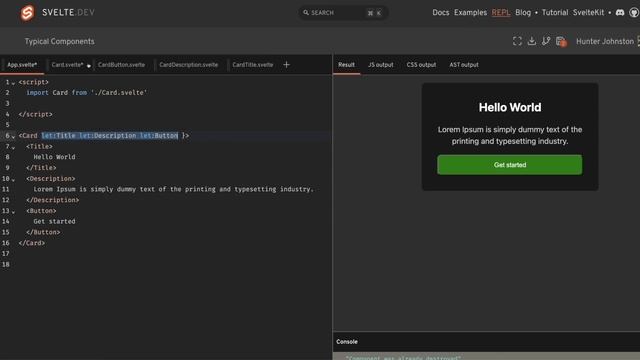Image resolution: width=640 pixels, height=360 pixels.
Task: Open the REPL navigation link
Action: click(501, 13)
